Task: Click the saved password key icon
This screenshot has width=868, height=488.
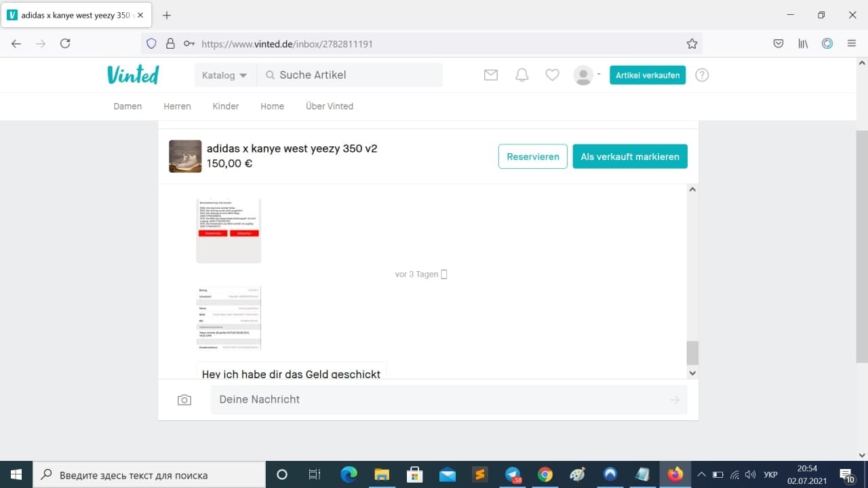Action: click(x=189, y=43)
